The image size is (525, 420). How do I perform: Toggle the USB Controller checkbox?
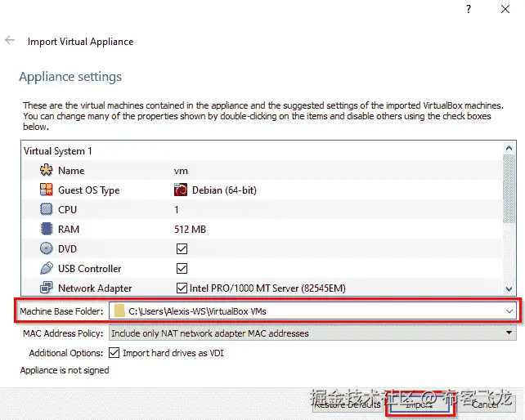coord(182,268)
